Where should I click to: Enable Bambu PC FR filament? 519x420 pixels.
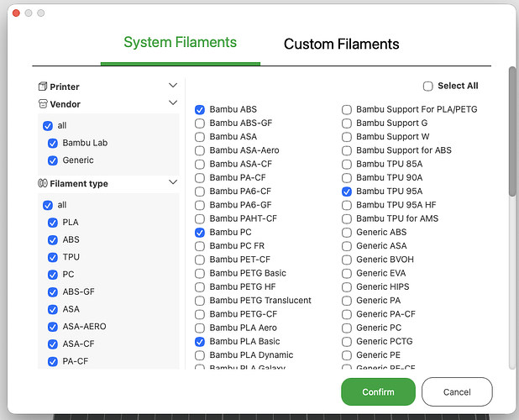(200, 246)
